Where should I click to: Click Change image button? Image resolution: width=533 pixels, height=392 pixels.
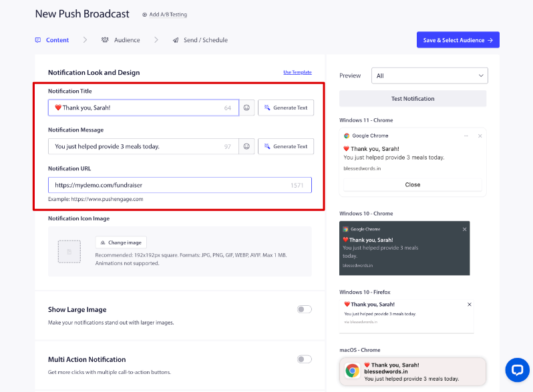click(121, 242)
